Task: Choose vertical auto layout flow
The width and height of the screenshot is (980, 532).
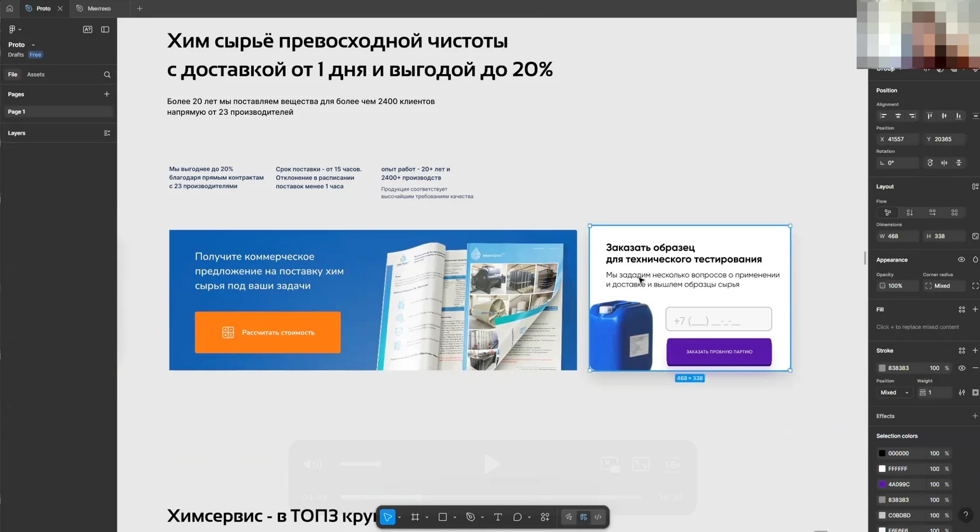Action: pos(909,212)
